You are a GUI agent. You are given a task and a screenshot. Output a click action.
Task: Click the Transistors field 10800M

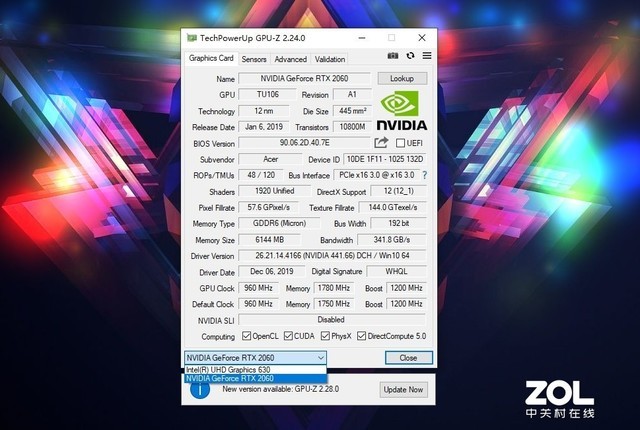click(x=352, y=127)
